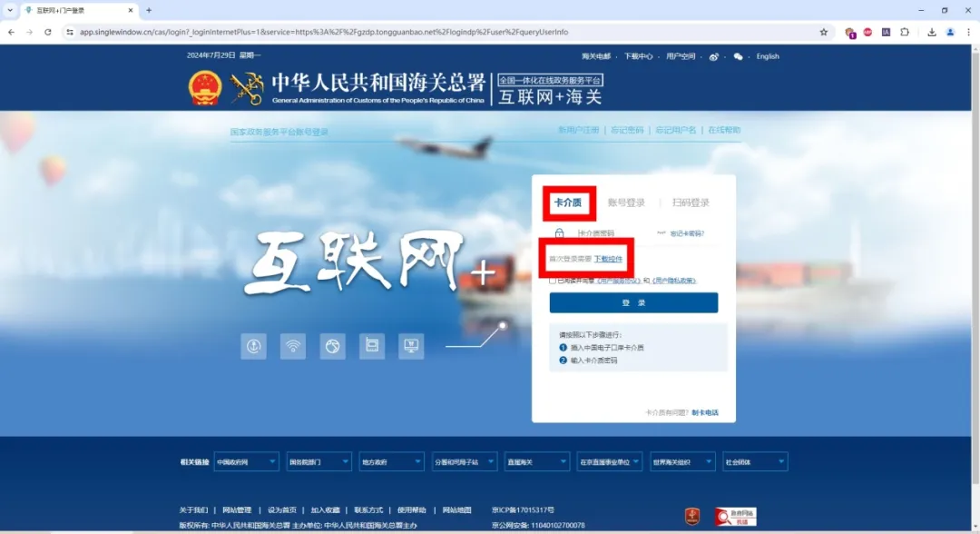This screenshot has width=980, height=534.
Task: Click the monitor icon under the banner
Action: pyautogui.click(x=411, y=346)
